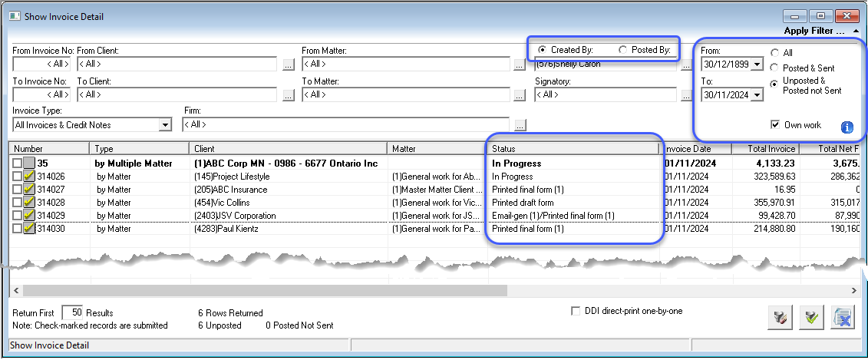Select the (4283)Paul Kientz client cell

point(289,228)
